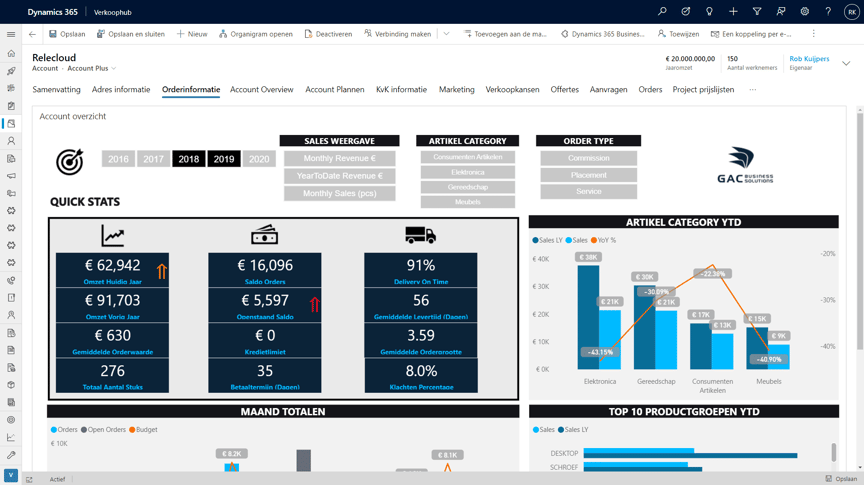Click the page vertical scrollbar

(860, 229)
